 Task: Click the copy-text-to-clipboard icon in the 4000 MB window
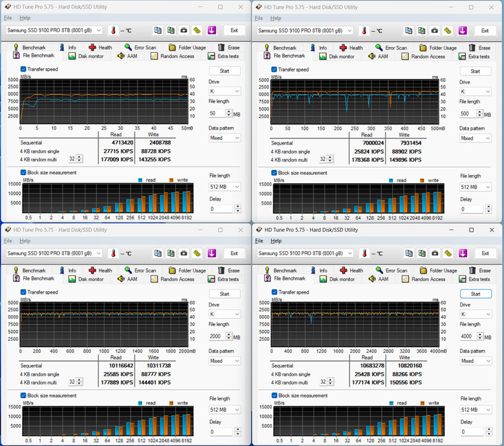click(409, 253)
